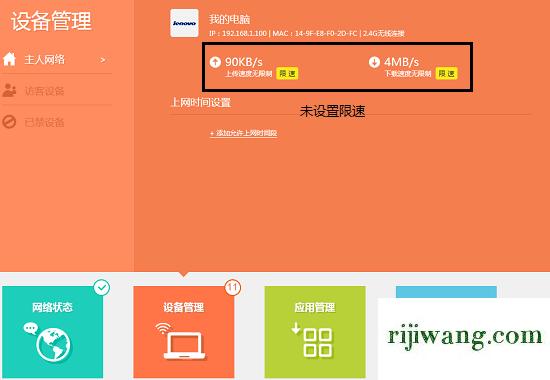
Task: Click the 上网时间设置 heading
Action: point(200,102)
